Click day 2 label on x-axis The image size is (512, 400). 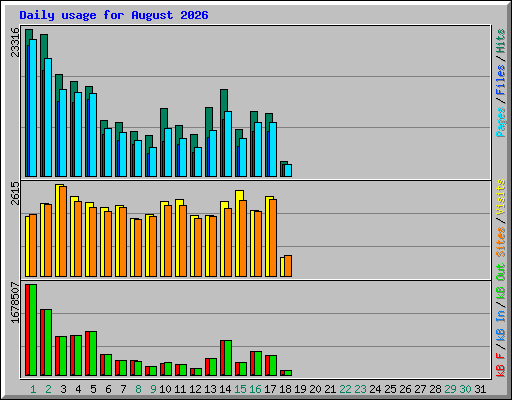click(48, 389)
